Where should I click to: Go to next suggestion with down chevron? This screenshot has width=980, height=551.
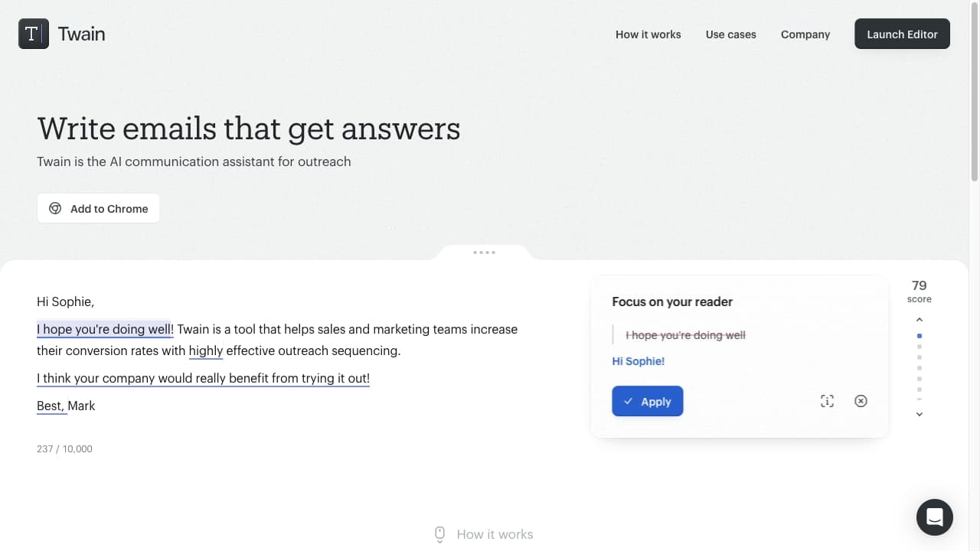click(x=920, y=414)
